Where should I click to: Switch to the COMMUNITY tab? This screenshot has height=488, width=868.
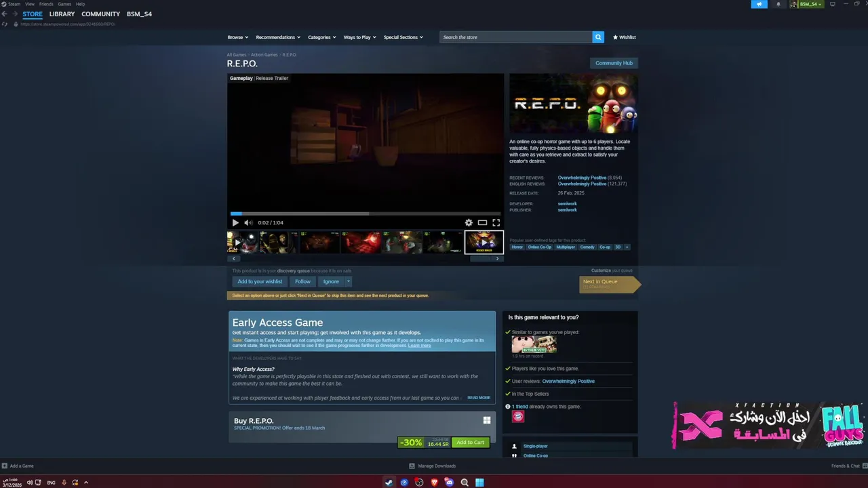[x=100, y=14]
